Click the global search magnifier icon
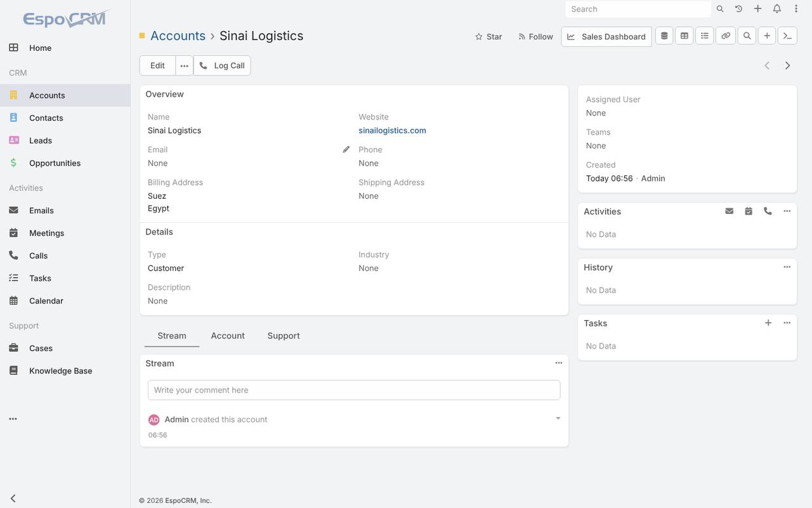812x508 pixels. click(720, 9)
